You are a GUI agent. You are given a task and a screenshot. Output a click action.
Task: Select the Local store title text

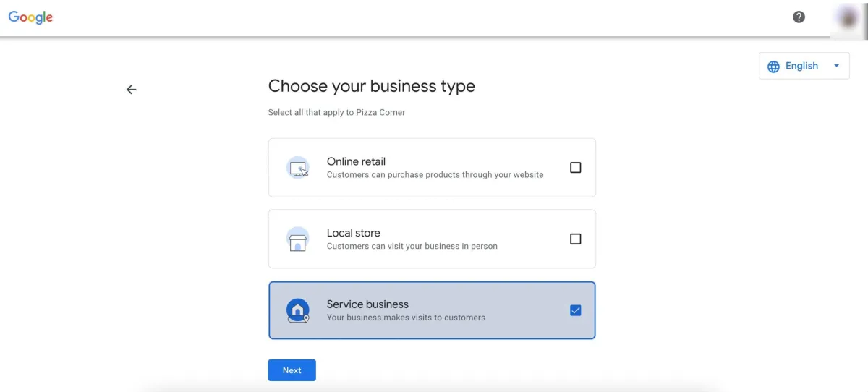click(x=353, y=233)
